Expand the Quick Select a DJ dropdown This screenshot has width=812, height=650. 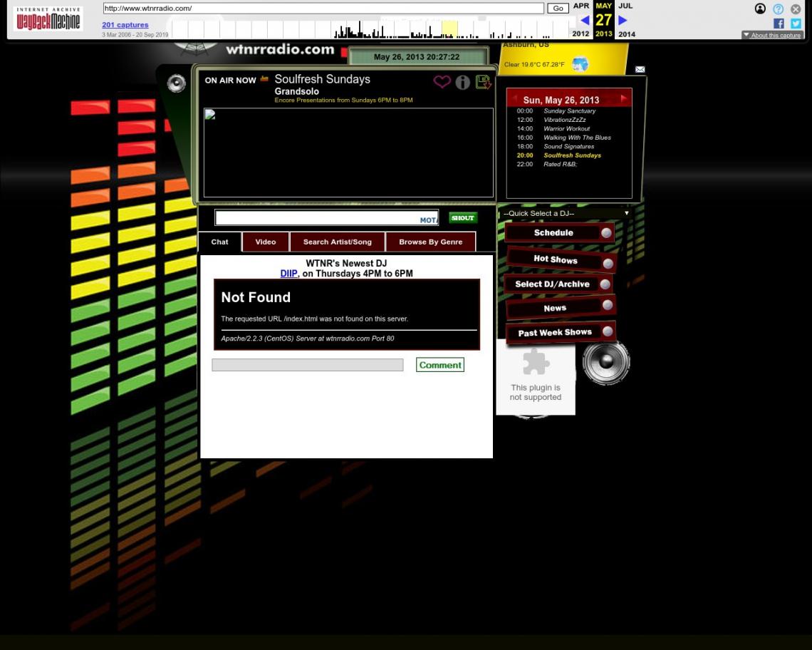tap(566, 214)
